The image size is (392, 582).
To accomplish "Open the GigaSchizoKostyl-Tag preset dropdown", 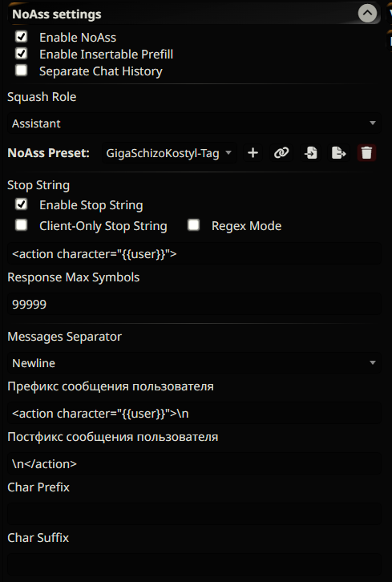I will [169, 153].
